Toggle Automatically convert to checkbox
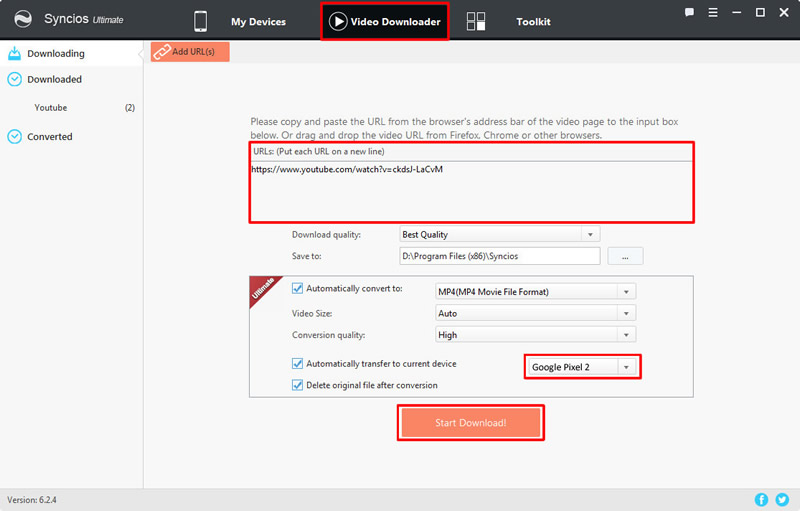Image resolution: width=800 pixels, height=511 pixels. pyautogui.click(x=297, y=288)
